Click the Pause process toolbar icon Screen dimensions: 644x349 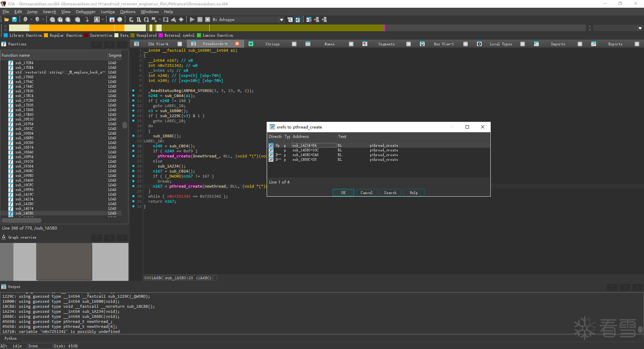pyautogui.click(x=200, y=19)
